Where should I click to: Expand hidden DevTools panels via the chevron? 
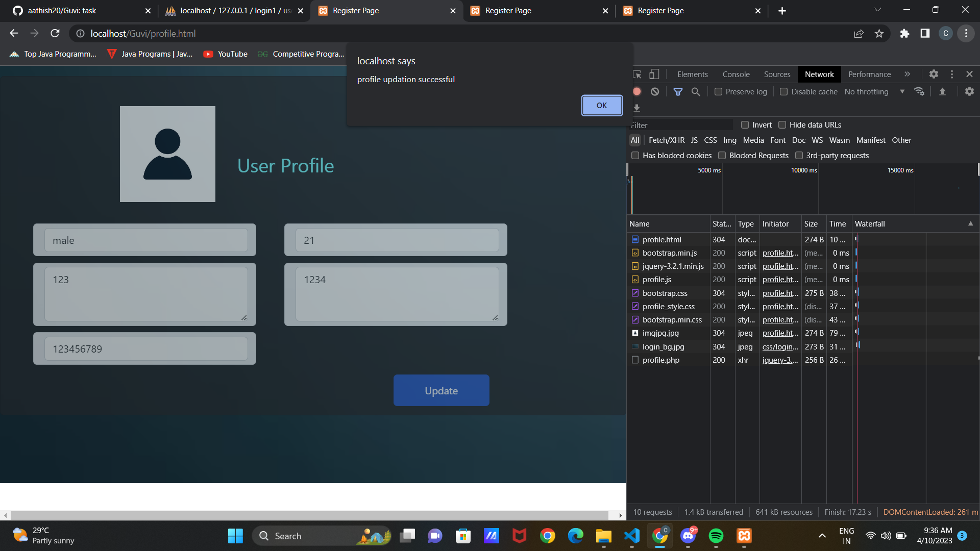click(x=908, y=74)
